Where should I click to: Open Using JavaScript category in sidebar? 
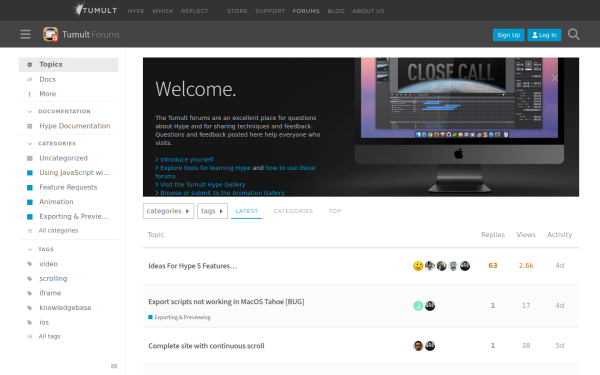pos(68,173)
